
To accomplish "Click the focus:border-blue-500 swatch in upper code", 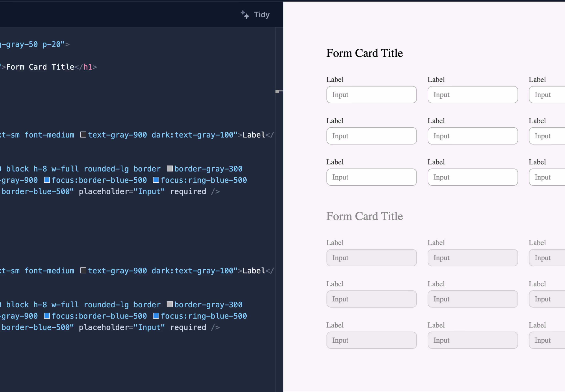I will pos(47,180).
